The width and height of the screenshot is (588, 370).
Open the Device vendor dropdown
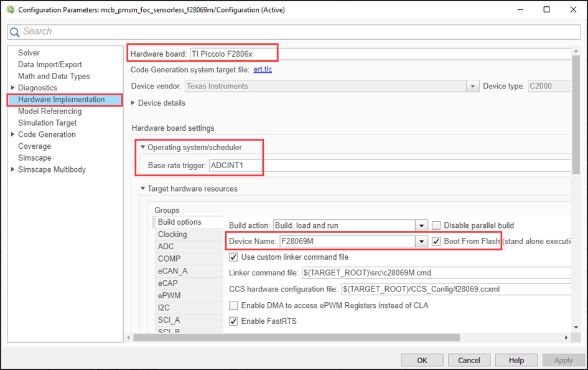coord(472,87)
